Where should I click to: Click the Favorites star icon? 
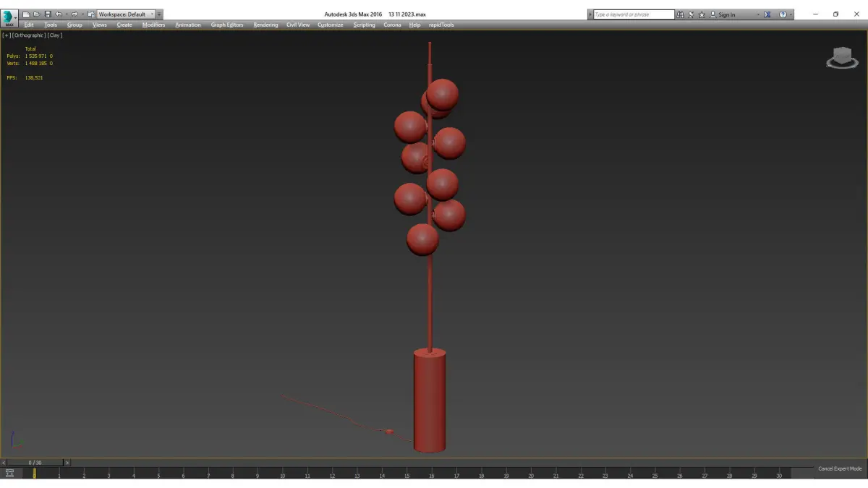click(x=702, y=14)
